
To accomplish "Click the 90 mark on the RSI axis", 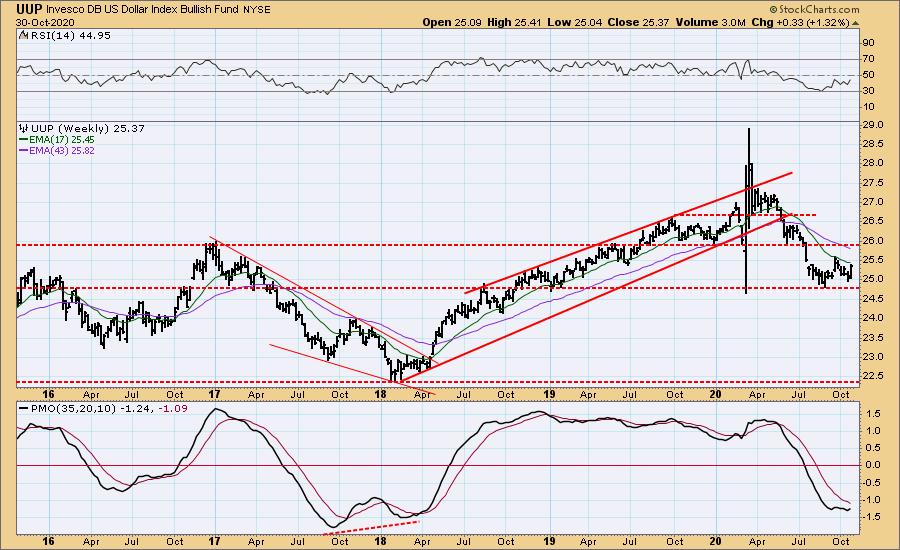I will pyautogui.click(x=867, y=43).
